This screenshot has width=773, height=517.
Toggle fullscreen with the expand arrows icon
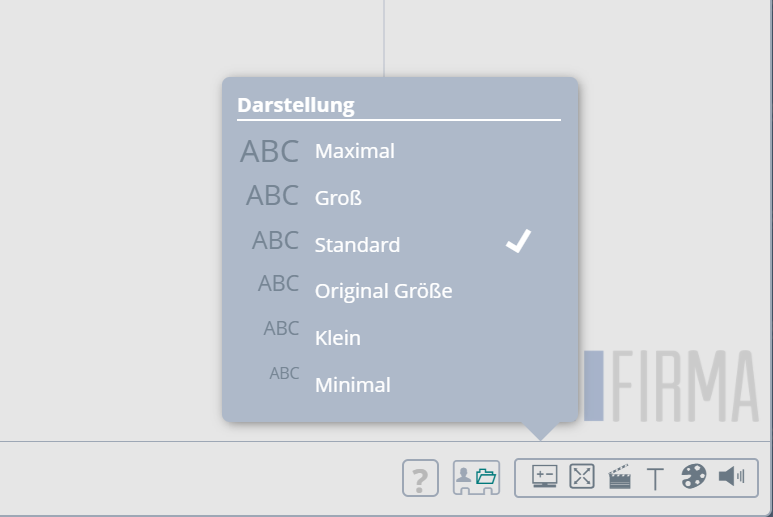pos(581,477)
